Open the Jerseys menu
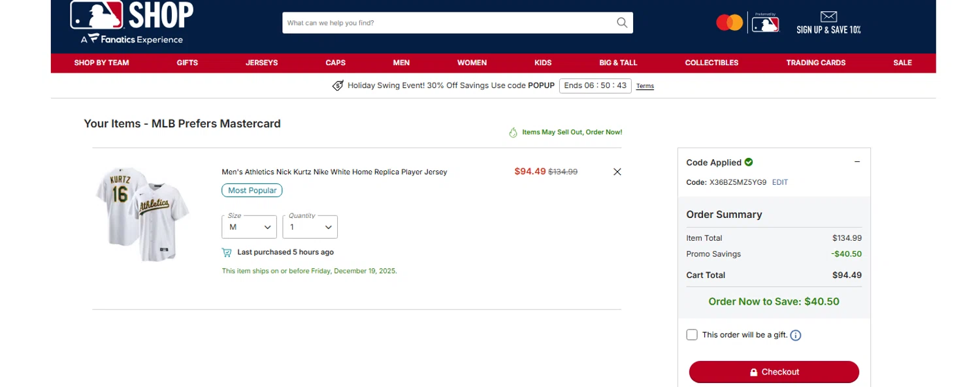980x387 pixels. point(262,63)
